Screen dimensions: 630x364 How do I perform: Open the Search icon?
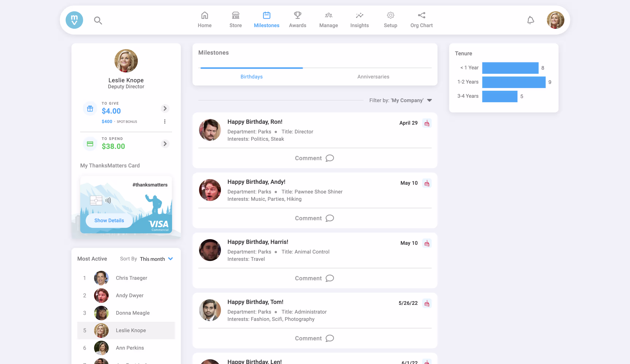tap(98, 20)
